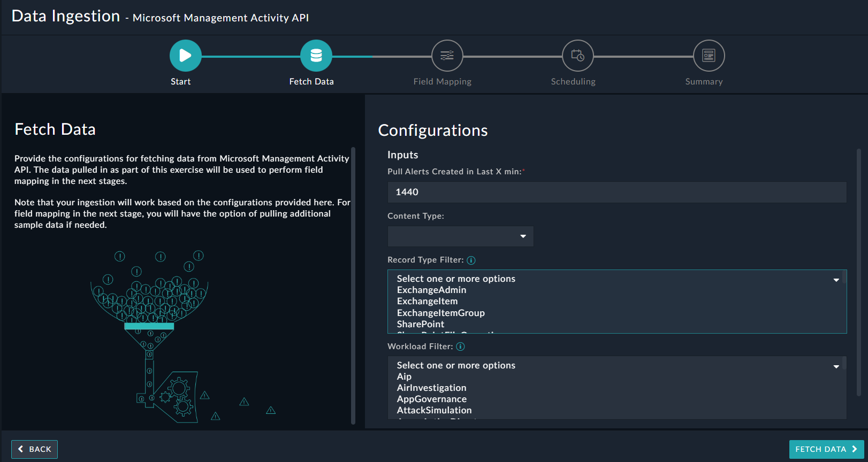868x462 pixels.
Task: Choose AirInvestigation workload option
Action: click(431, 388)
